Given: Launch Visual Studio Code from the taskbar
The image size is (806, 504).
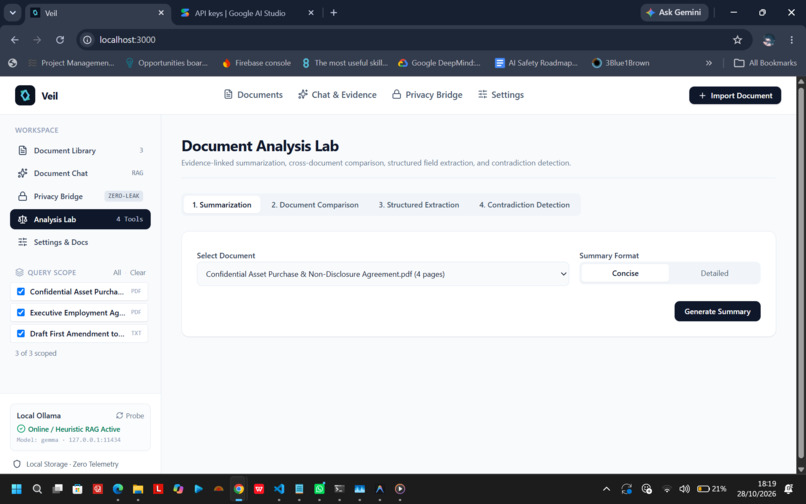Looking at the screenshot, I should (279, 489).
